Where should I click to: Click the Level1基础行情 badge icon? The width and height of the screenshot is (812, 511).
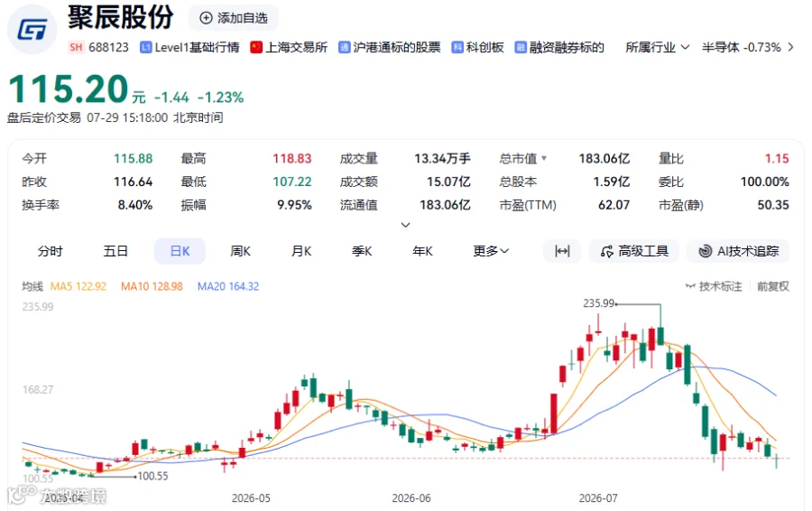(145, 47)
